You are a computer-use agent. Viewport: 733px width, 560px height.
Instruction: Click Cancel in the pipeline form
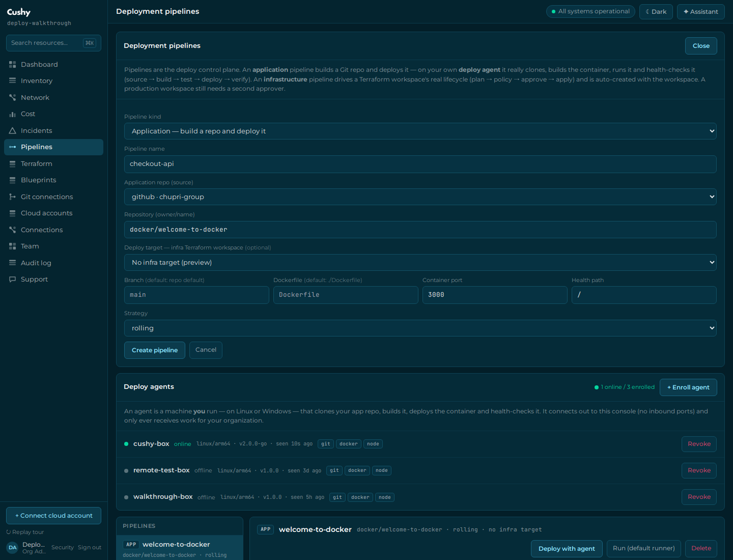pyautogui.click(x=206, y=350)
